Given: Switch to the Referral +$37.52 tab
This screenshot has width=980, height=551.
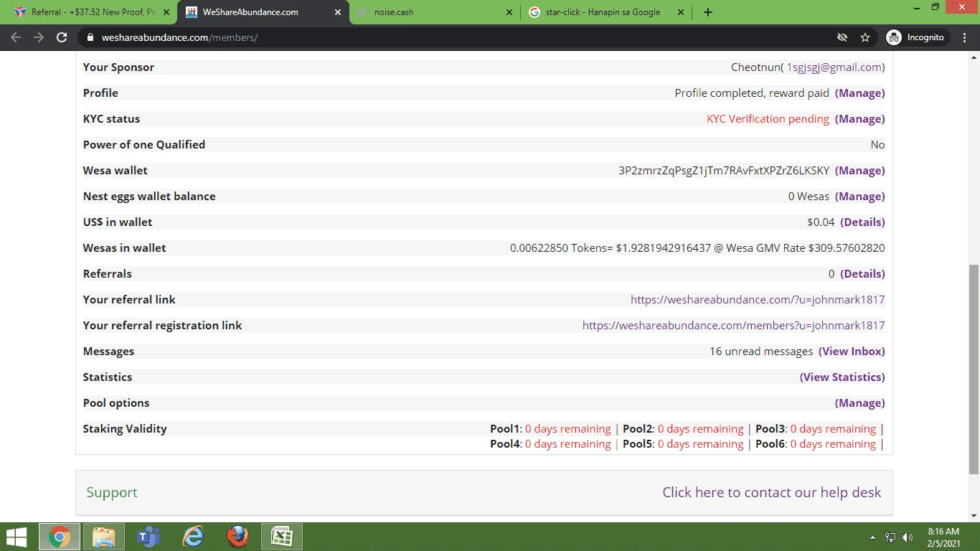Looking at the screenshot, I should (92, 12).
